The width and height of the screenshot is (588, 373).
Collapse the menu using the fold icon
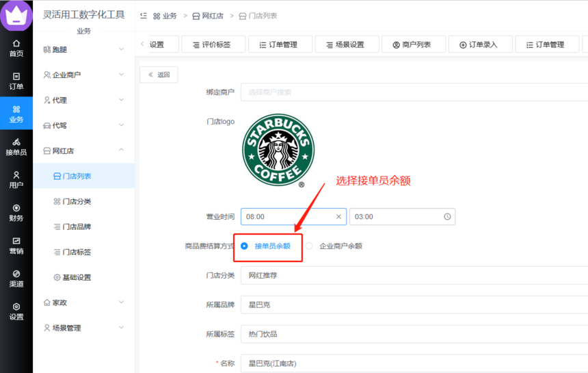(x=144, y=16)
